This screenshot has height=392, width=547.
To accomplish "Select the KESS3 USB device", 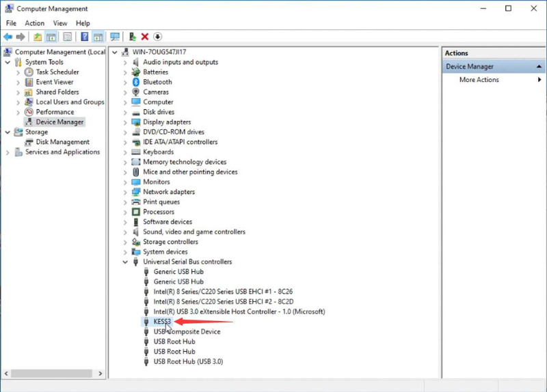I will [162, 322].
